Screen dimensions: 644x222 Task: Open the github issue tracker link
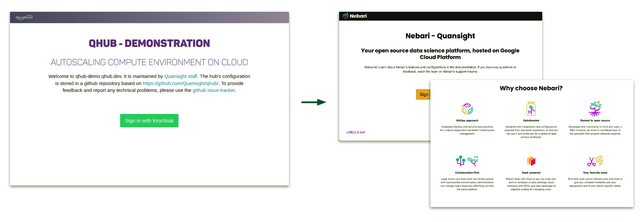[x=214, y=90]
